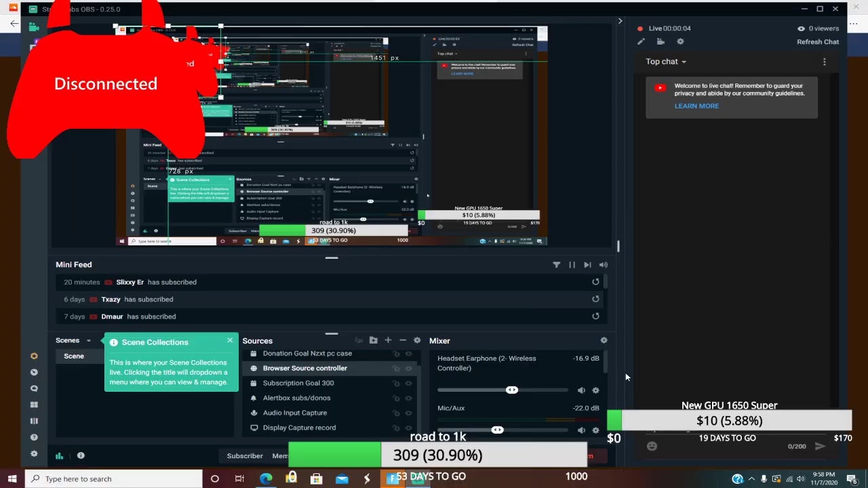Open Settings gear at sidebar bottom
Image resolution: width=868 pixels, height=488 pixels.
point(34,453)
